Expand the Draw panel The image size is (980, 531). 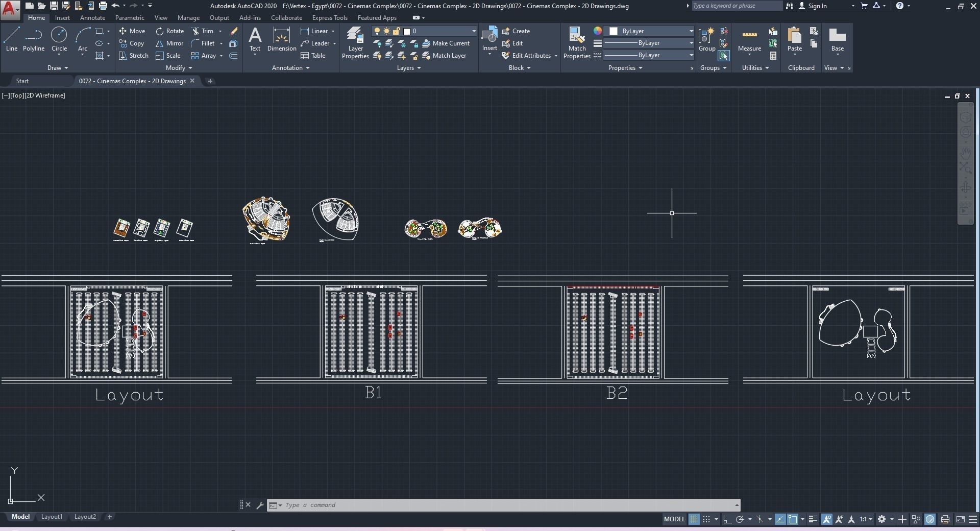click(x=58, y=68)
